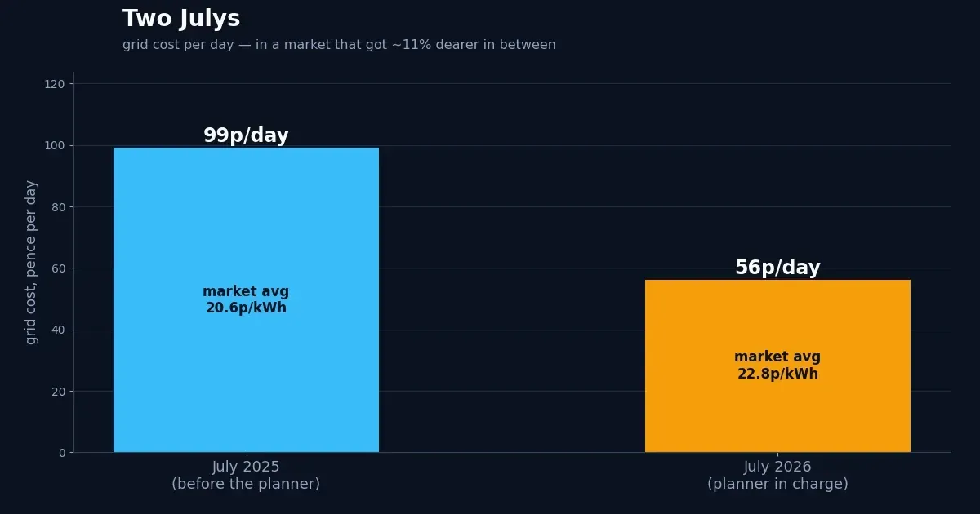Click the orange July 2026 bar

[777, 366]
